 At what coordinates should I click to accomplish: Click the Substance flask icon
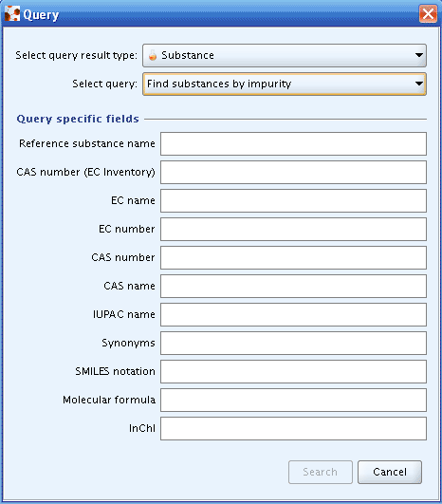click(x=153, y=55)
